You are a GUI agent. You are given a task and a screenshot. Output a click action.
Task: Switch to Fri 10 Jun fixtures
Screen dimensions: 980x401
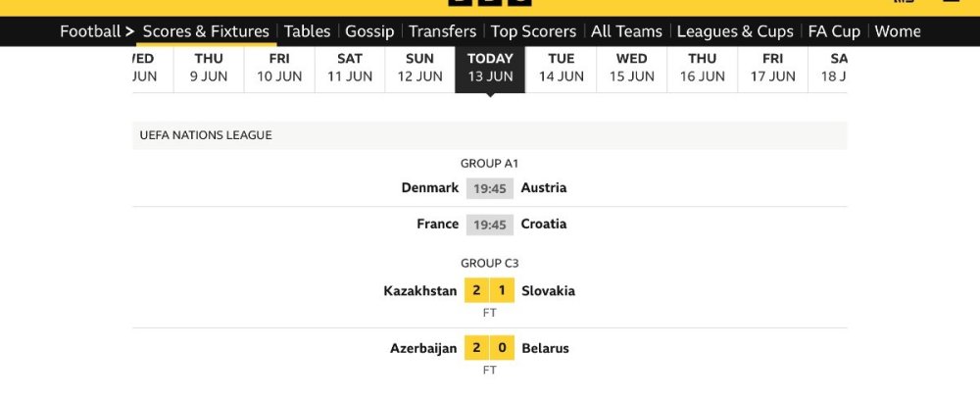point(279,68)
